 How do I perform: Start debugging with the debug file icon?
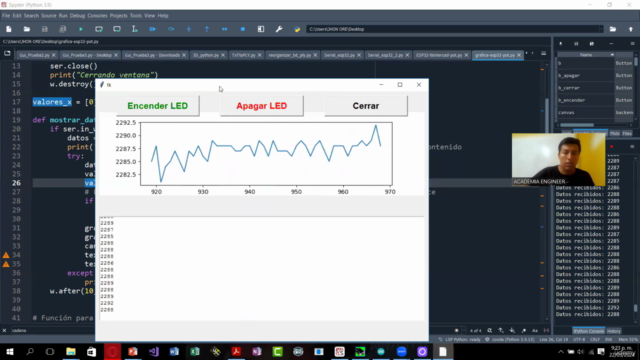point(153,29)
